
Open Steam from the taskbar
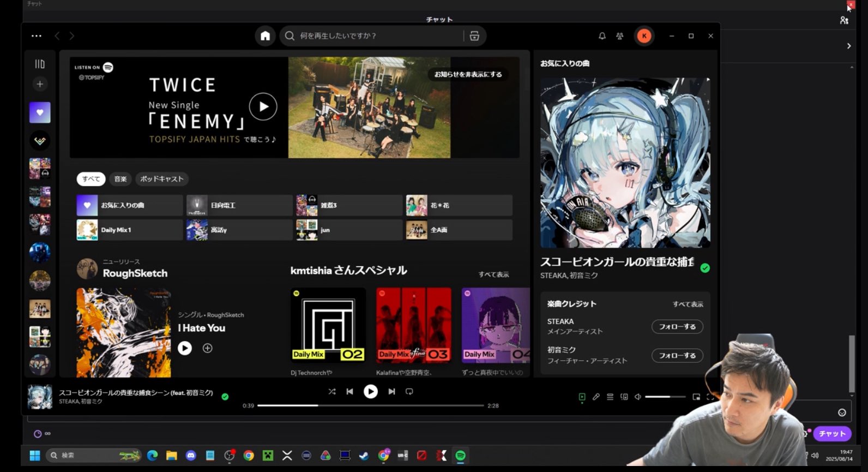pos(364,456)
